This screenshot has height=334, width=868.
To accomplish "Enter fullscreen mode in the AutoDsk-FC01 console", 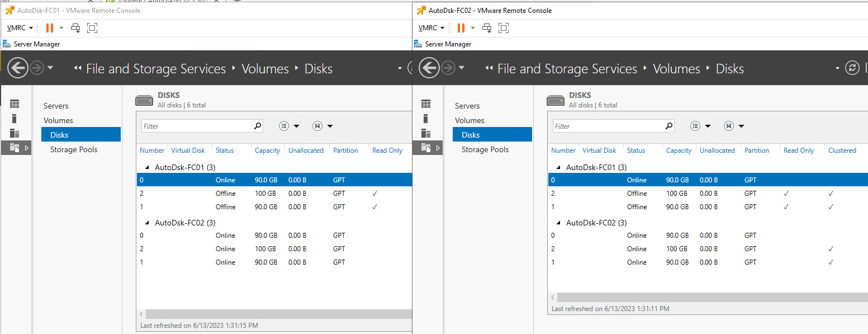I will [x=92, y=28].
